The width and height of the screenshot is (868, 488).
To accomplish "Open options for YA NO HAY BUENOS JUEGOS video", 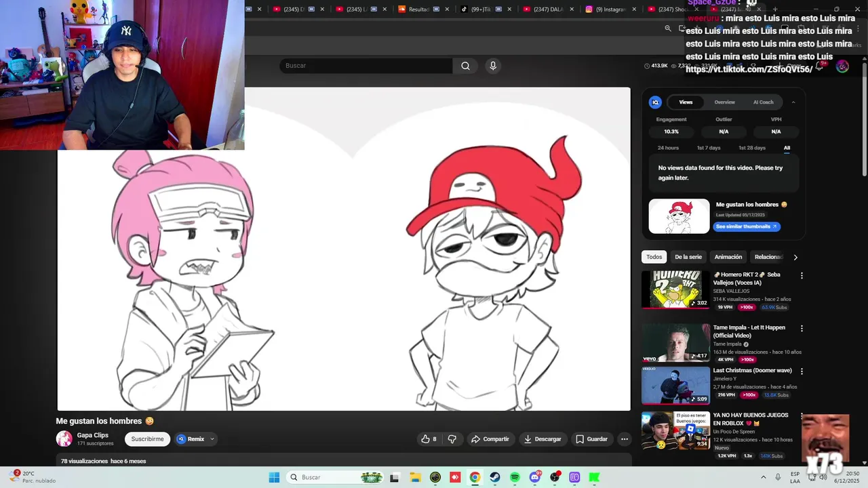I will click(x=802, y=416).
